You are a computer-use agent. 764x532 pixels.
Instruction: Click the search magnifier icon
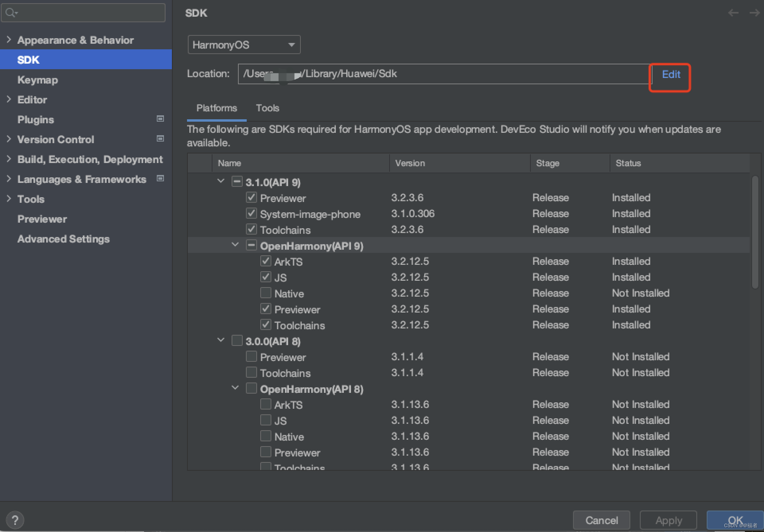[11, 13]
